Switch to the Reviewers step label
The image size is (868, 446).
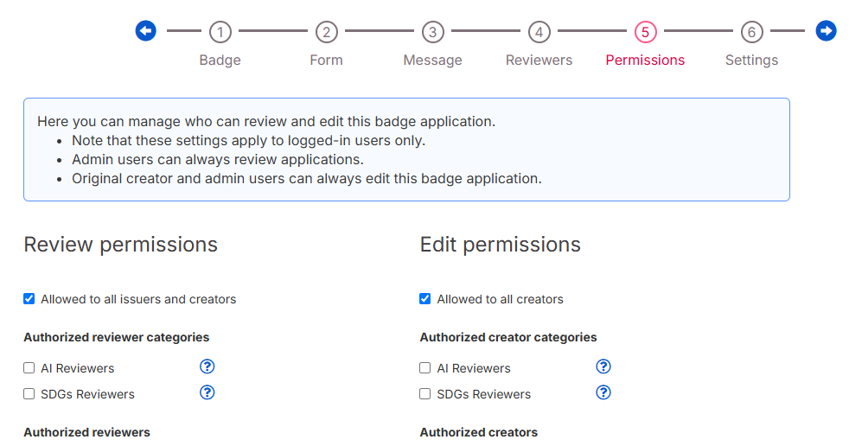point(539,60)
